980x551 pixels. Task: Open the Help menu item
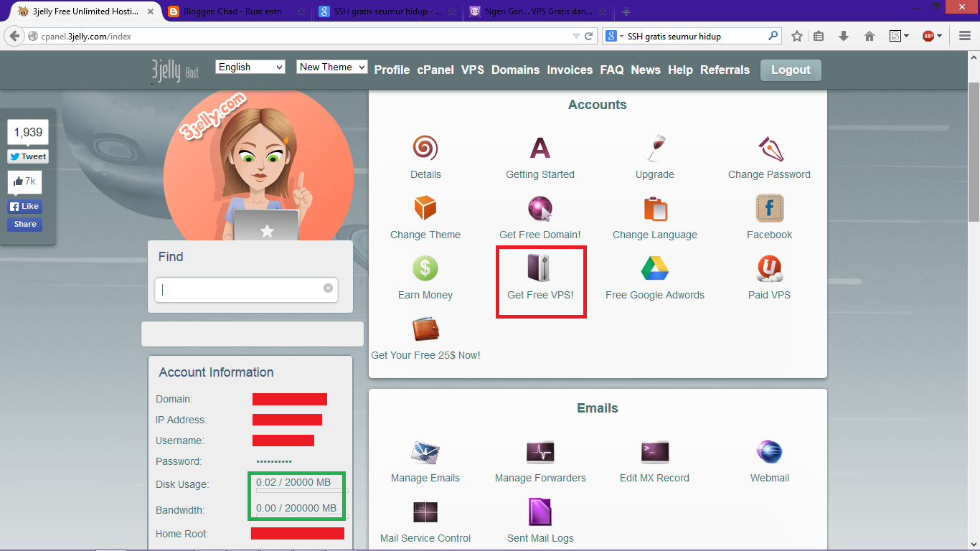(x=680, y=70)
